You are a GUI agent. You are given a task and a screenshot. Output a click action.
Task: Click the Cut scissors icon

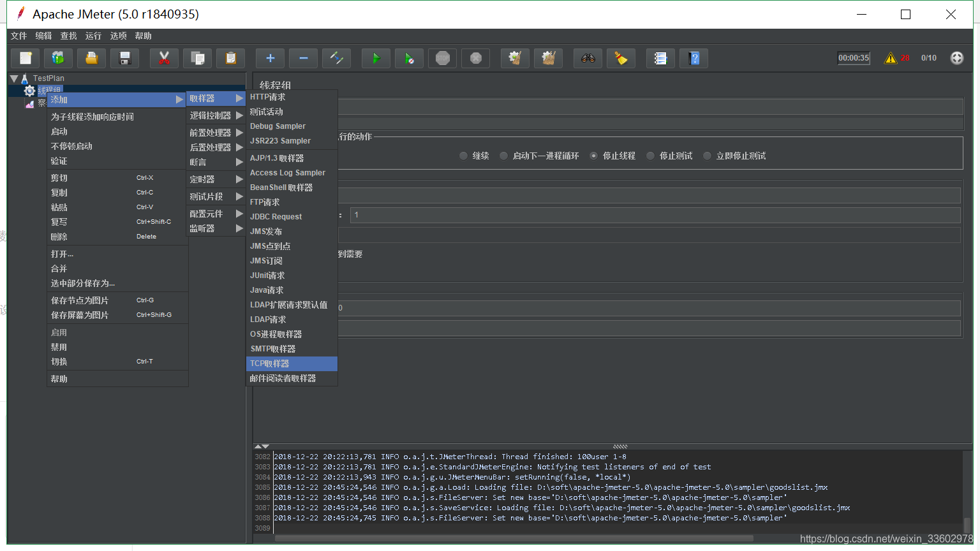tap(165, 58)
